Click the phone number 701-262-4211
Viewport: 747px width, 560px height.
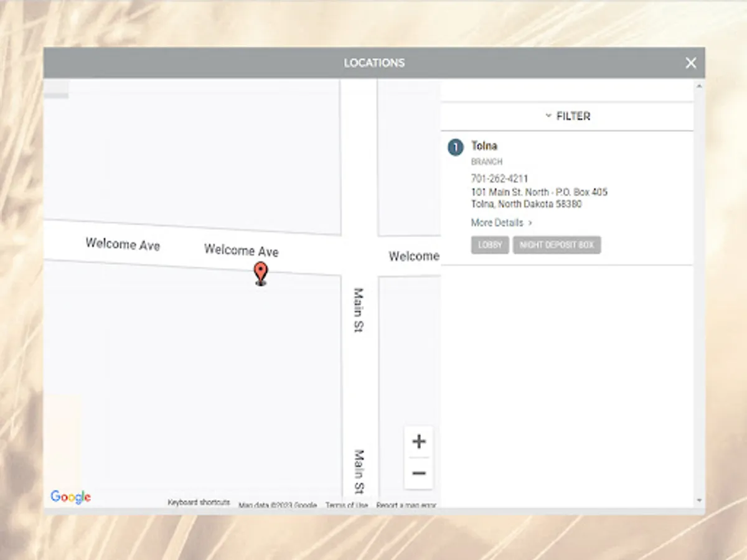499,178
